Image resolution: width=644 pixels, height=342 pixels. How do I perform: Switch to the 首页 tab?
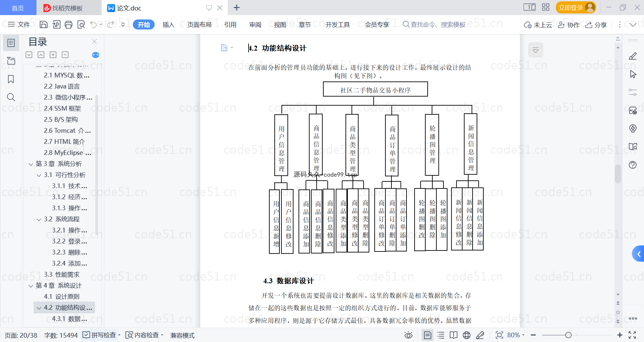[x=18, y=8]
